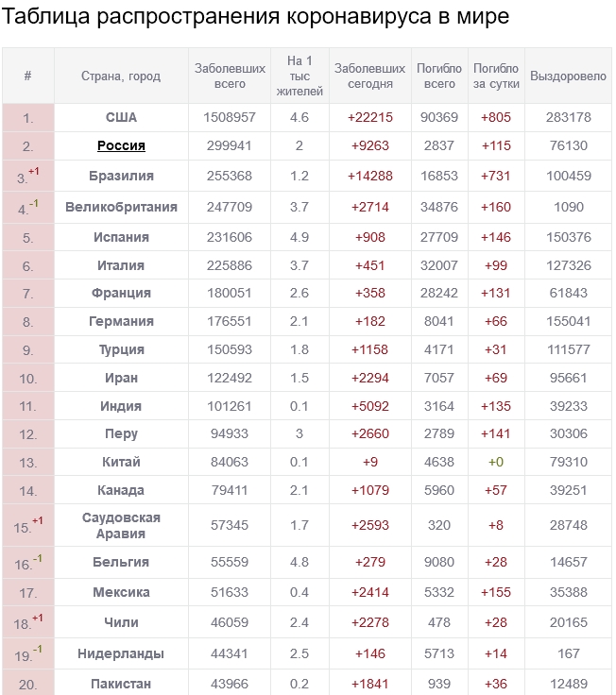Open the Россия country link
The height and width of the screenshot is (695, 616).
121,145
